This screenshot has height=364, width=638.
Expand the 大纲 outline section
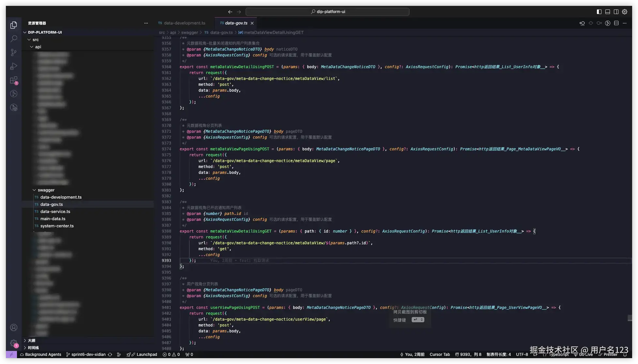click(x=31, y=341)
